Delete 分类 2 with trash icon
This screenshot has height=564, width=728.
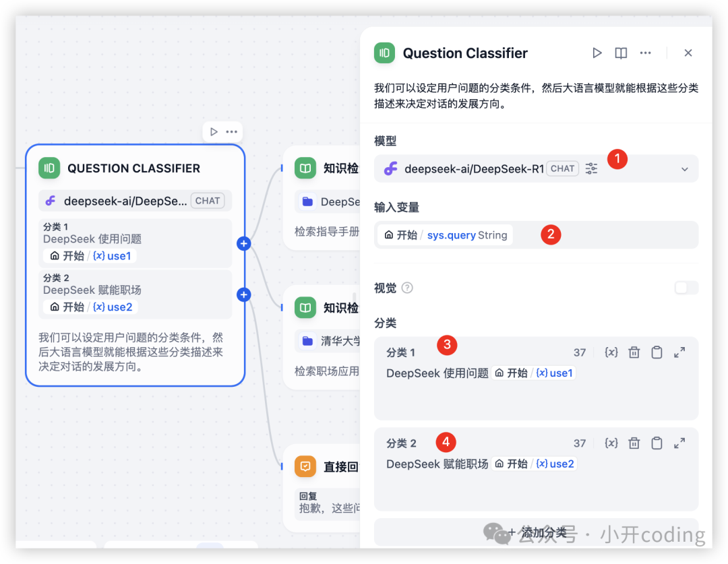click(634, 443)
